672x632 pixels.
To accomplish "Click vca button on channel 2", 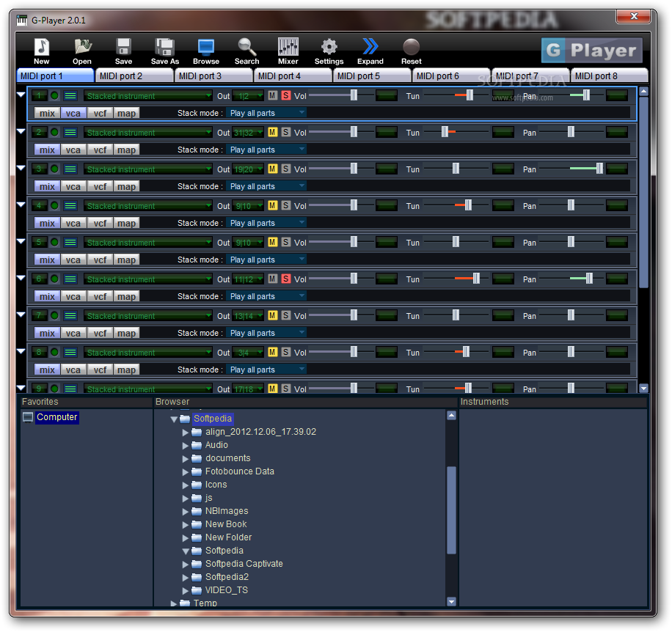I will tap(73, 150).
